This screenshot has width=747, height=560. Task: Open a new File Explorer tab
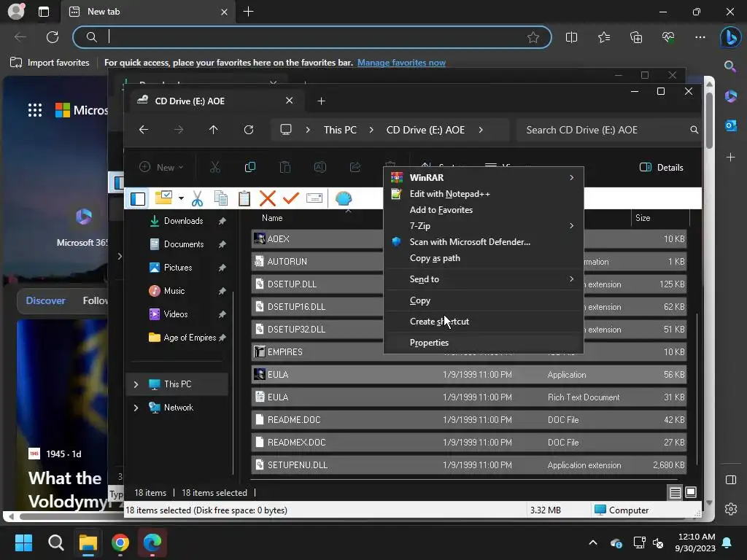(x=321, y=101)
